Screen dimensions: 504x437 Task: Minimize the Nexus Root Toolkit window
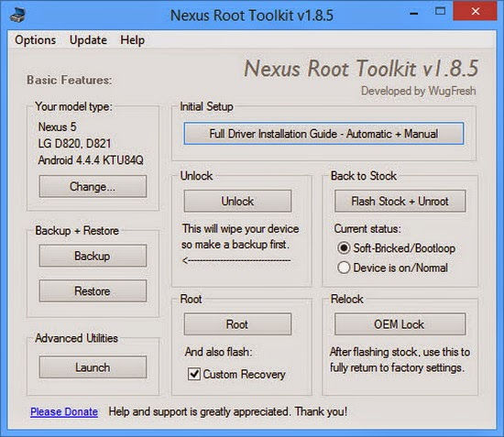[414, 13]
